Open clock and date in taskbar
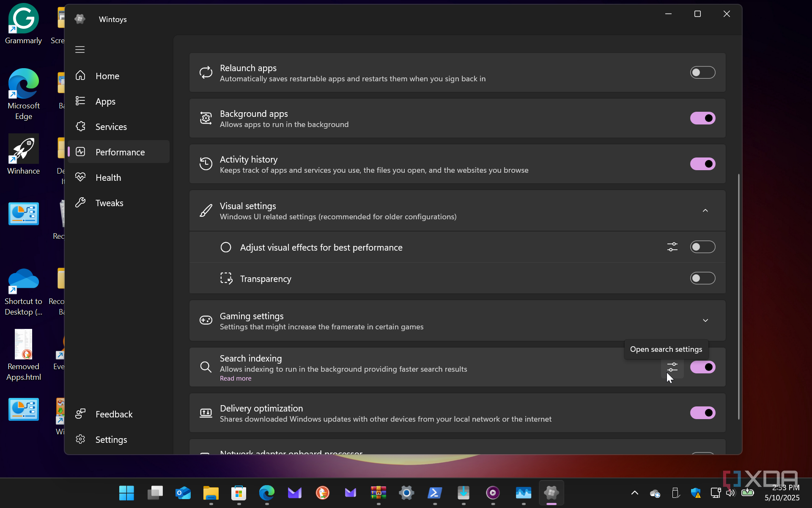The height and width of the screenshot is (508, 812). [782, 493]
